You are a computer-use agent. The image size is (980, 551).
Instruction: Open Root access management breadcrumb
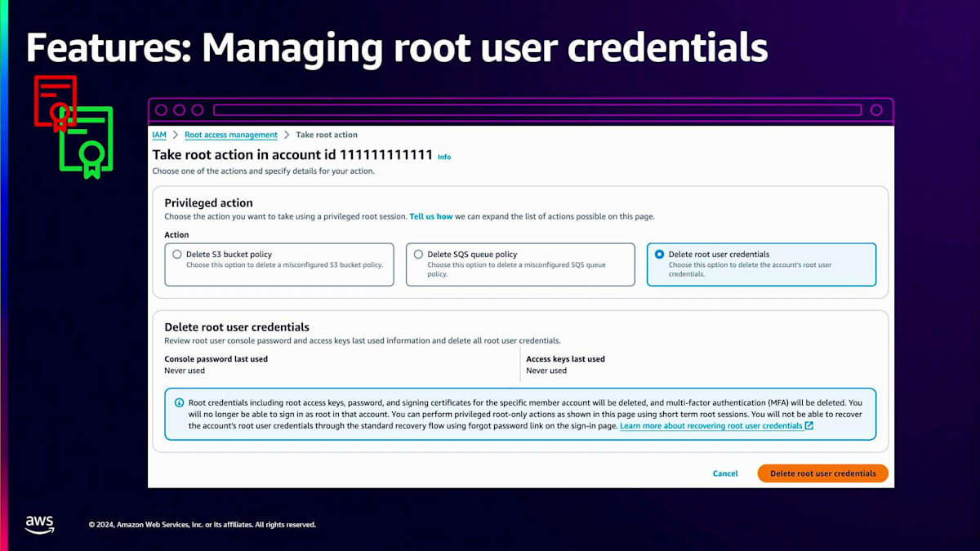tap(231, 135)
